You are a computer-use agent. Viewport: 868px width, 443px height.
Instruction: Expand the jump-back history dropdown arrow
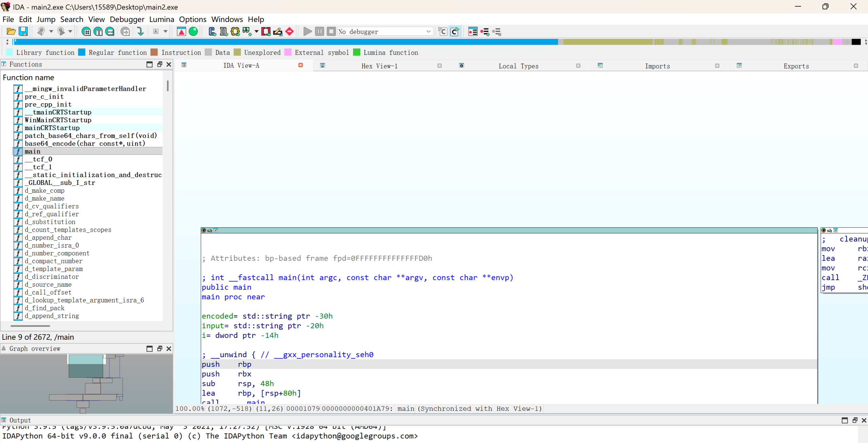pos(51,31)
